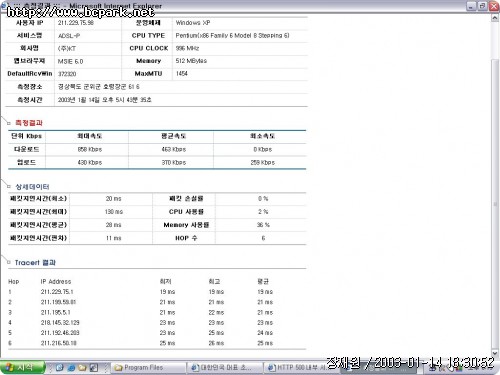Viewport: 500px width, 375px height.
Task: Click the packet loss value 0 %
Action: [x=263, y=199]
